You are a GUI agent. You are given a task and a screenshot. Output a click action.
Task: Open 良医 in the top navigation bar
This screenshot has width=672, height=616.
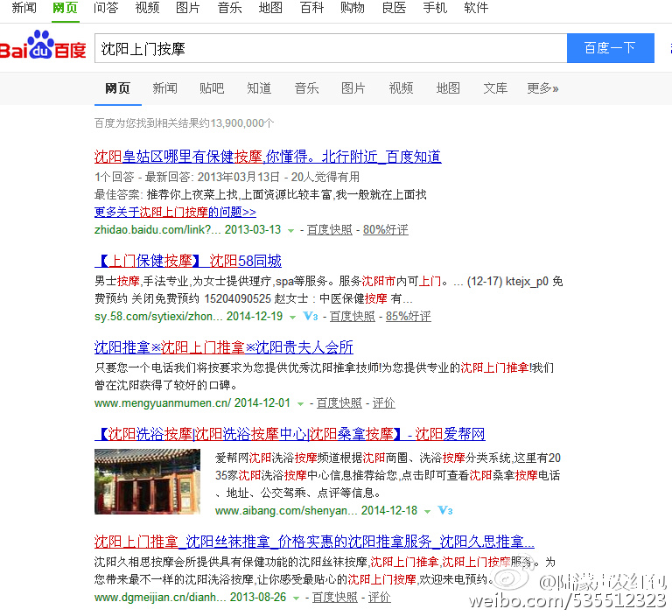(x=394, y=8)
